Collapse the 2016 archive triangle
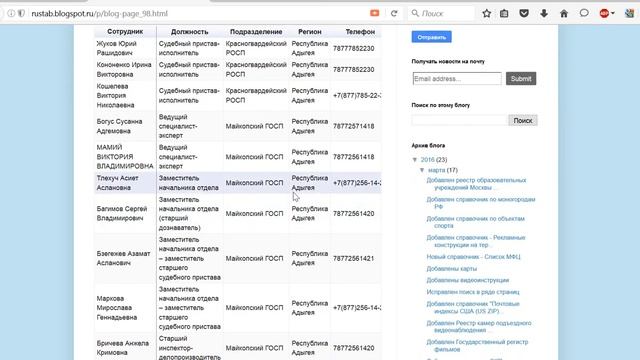640x360 pixels. [415, 160]
